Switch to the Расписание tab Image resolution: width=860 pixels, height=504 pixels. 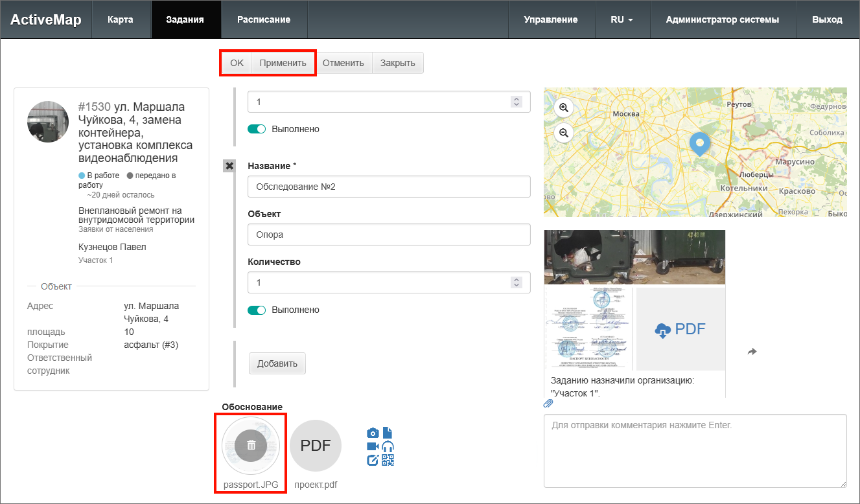[264, 19]
